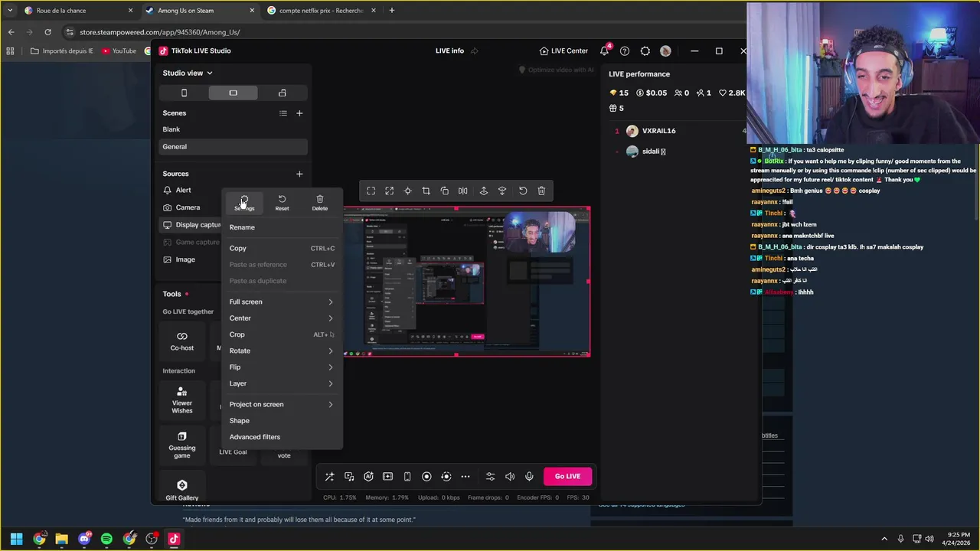Open the help question mark icon

(x=625, y=51)
